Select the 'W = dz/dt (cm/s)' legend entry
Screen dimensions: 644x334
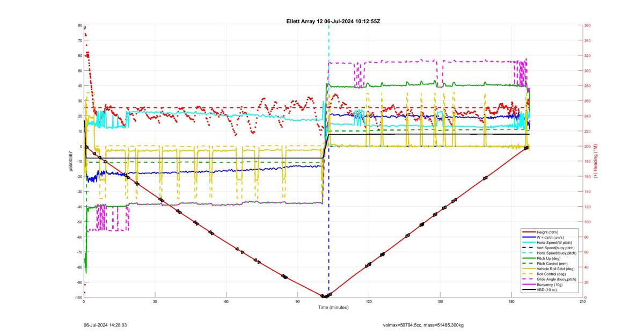pyautogui.click(x=550, y=237)
